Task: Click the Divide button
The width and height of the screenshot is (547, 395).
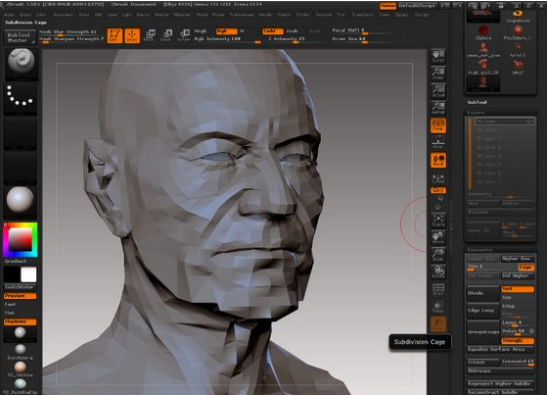Action: pos(484,293)
